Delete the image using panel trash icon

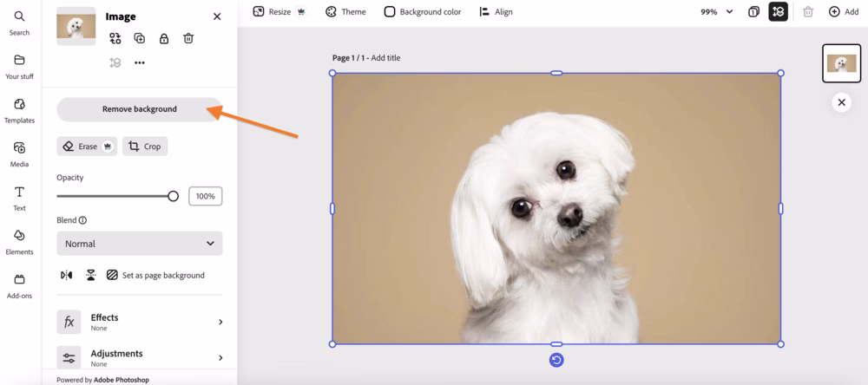click(x=188, y=38)
